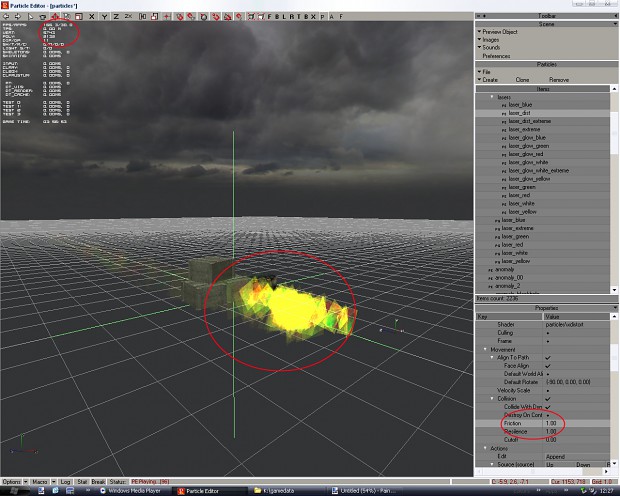Click the Log button

coord(66,482)
